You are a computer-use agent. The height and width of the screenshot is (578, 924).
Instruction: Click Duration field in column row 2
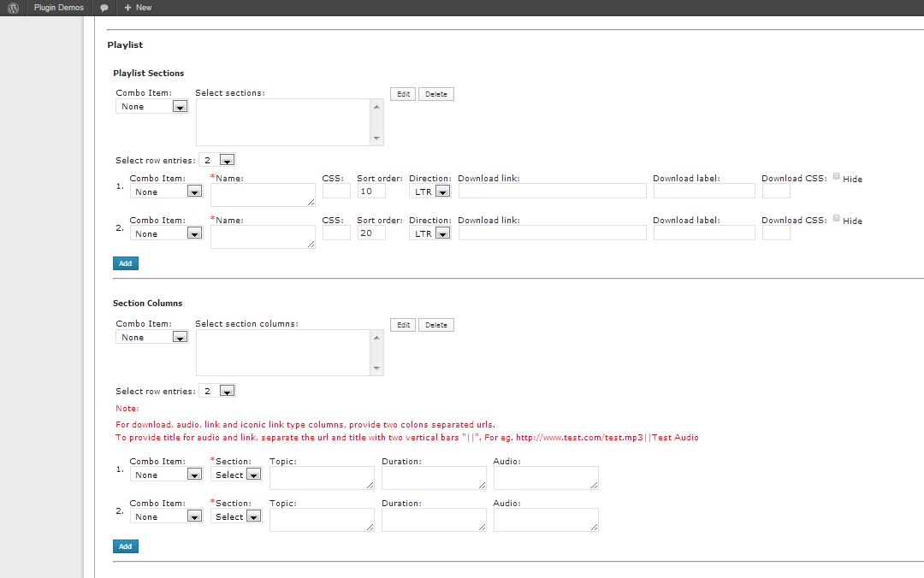pos(434,520)
